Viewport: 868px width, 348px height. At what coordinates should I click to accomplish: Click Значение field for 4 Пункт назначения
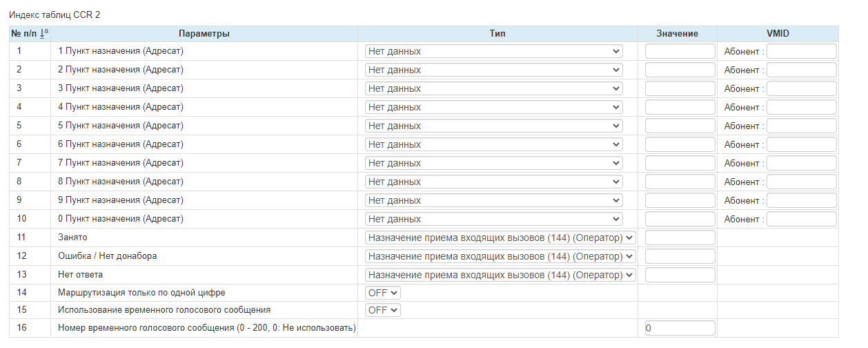(x=680, y=107)
